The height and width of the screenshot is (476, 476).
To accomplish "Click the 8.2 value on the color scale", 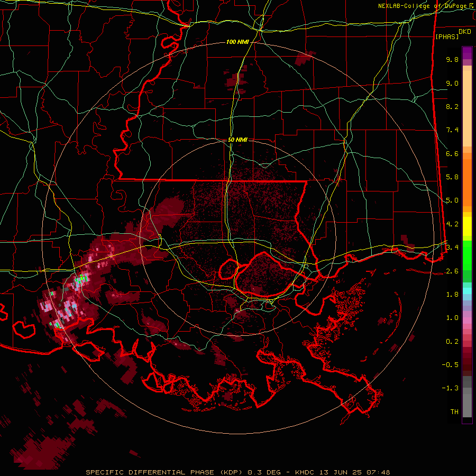I will [452, 106].
